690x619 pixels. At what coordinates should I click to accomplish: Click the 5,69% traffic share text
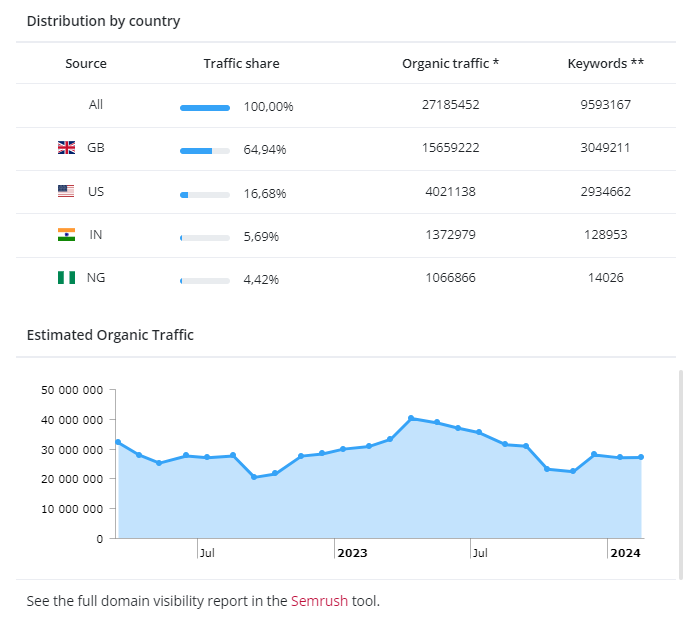tap(261, 237)
